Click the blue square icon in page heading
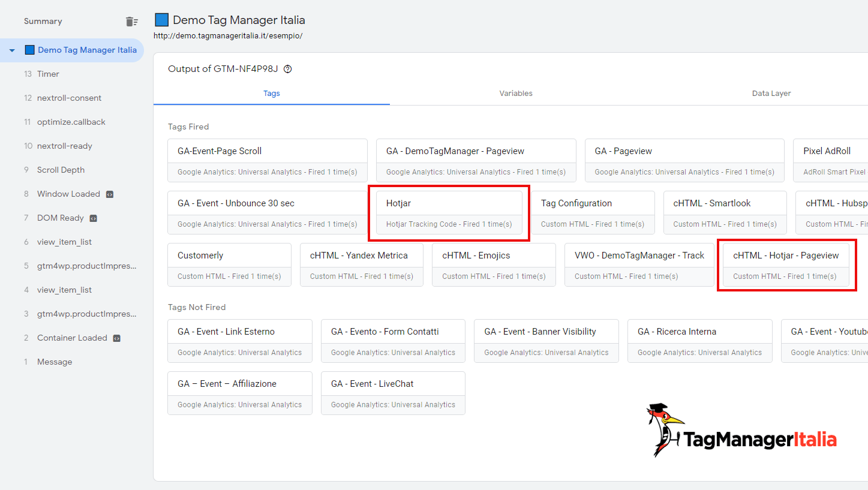 pos(161,20)
